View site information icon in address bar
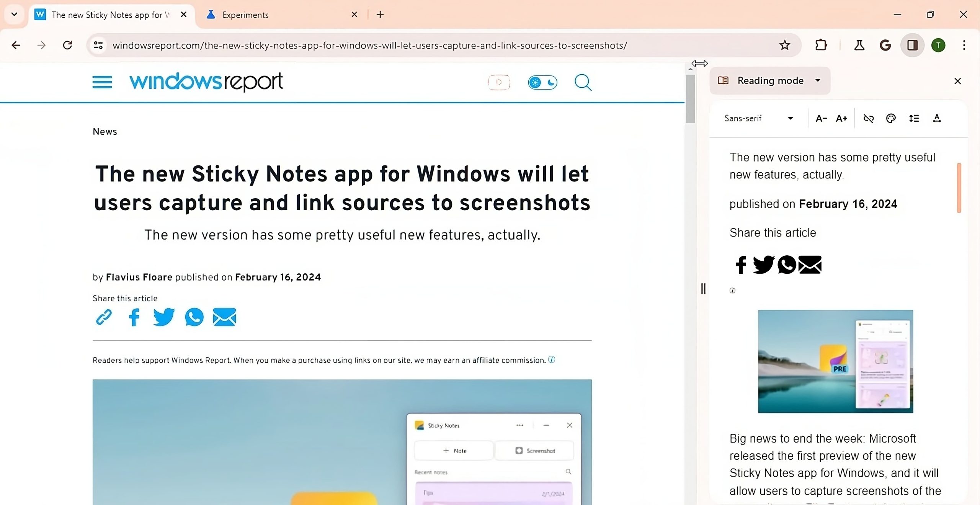The width and height of the screenshot is (980, 505). click(x=98, y=45)
